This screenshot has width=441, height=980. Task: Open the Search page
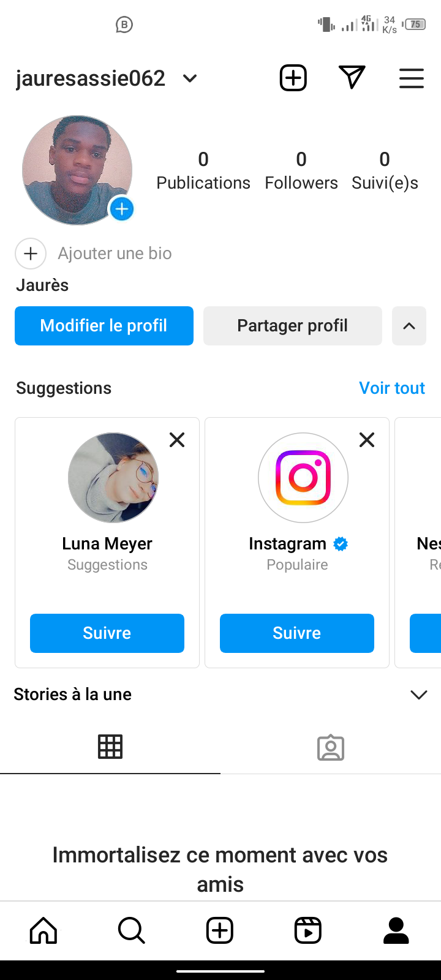coord(131,930)
